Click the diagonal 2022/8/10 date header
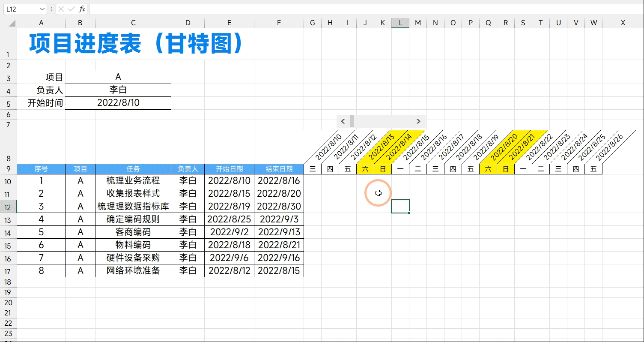The image size is (644, 342). tap(328, 147)
